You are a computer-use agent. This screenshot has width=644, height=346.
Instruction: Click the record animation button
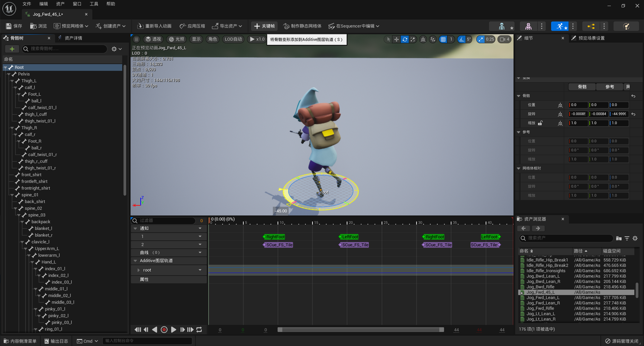coord(164,329)
